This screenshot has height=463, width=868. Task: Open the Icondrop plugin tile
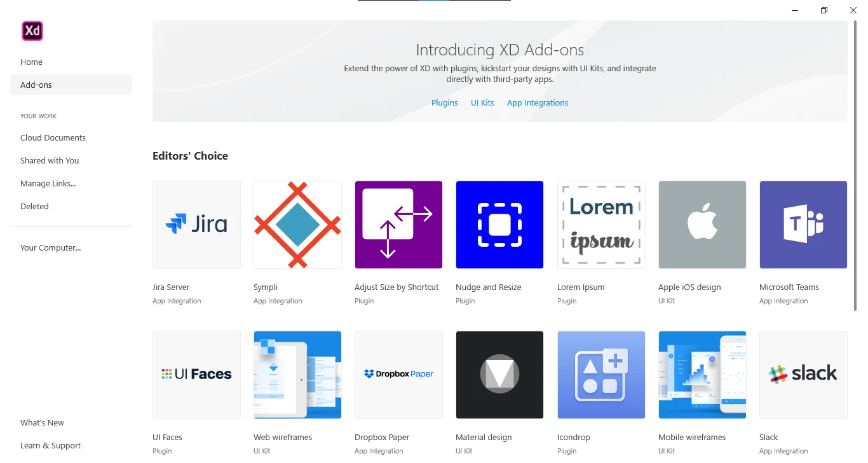pos(601,375)
